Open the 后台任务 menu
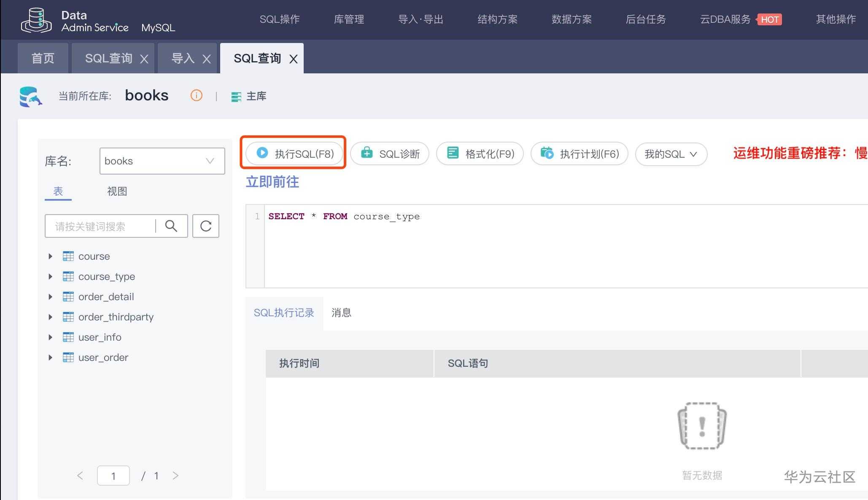This screenshot has height=500, width=868. [646, 19]
